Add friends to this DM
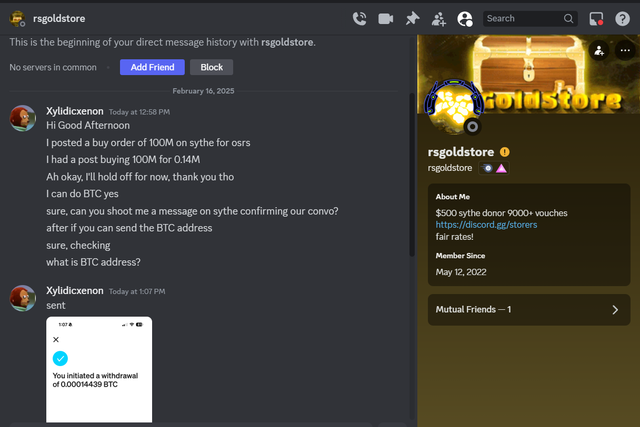Image resolution: width=640 pixels, height=427 pixels. pyautogui.click(x=439, y=19)
